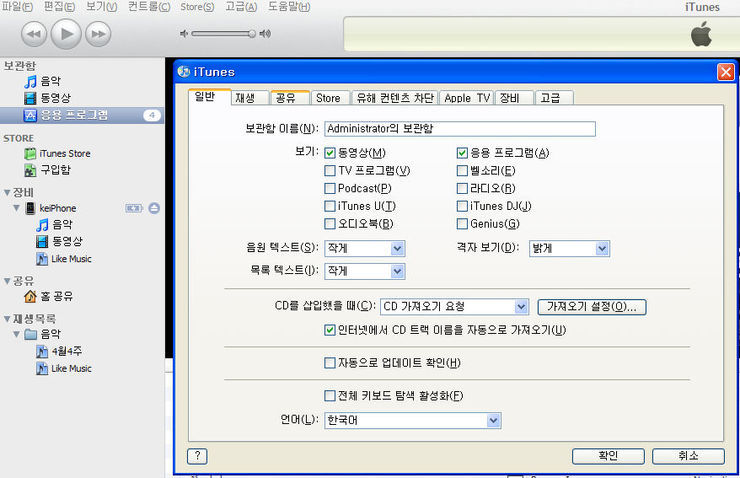This screenshot has width=740, height=478.
Task: Check the iTunes U(T) checkbox
Action: pos(330,206)
